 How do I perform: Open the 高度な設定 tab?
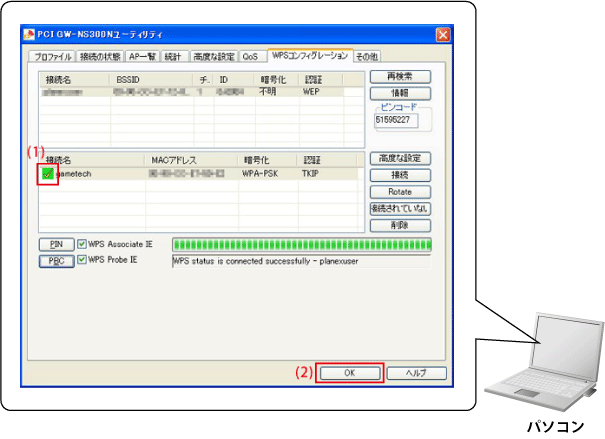point(213,57)
